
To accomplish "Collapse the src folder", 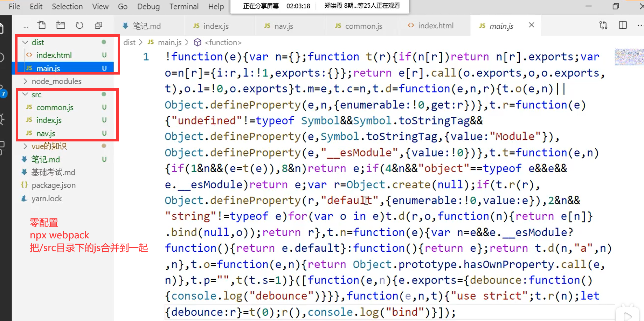I will coord(25,95).
